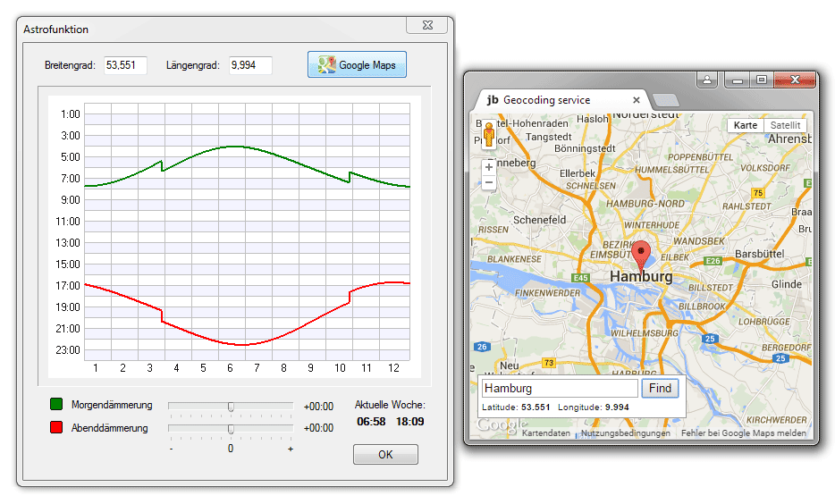835x504 pixels.
Task: Click the WILHELMSBURG label on map
Action: (x=645, y=333)
